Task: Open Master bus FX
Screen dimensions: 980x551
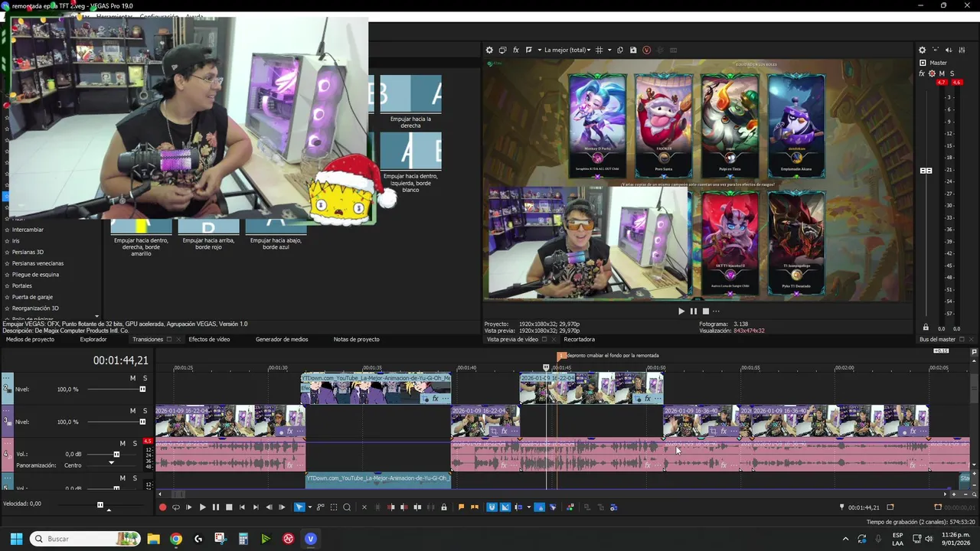Action: [x=922, y=73]
